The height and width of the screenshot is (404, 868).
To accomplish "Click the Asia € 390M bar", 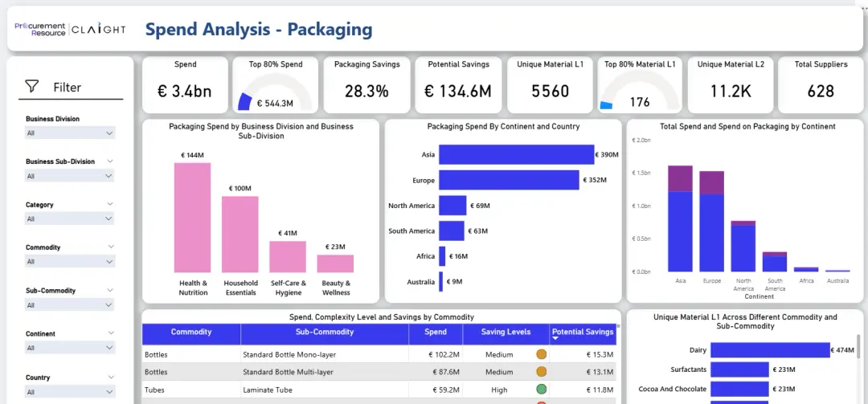I will coord(517,154).
